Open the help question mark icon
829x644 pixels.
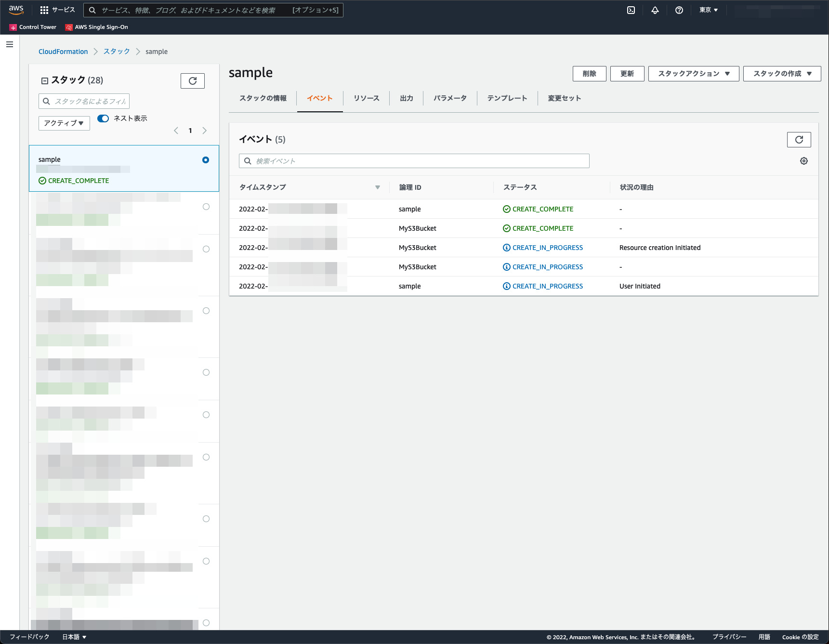(679, 10)
